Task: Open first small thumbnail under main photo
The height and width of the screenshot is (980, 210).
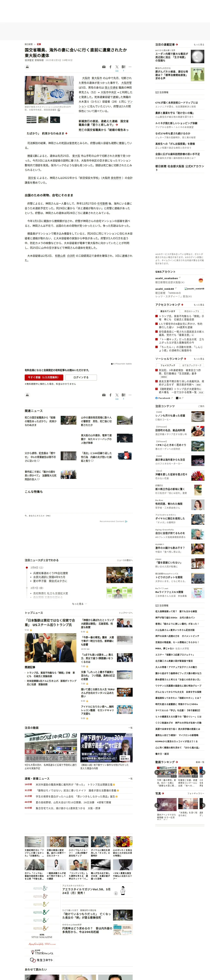Action: pyautogui.click(x=32, y=119)
